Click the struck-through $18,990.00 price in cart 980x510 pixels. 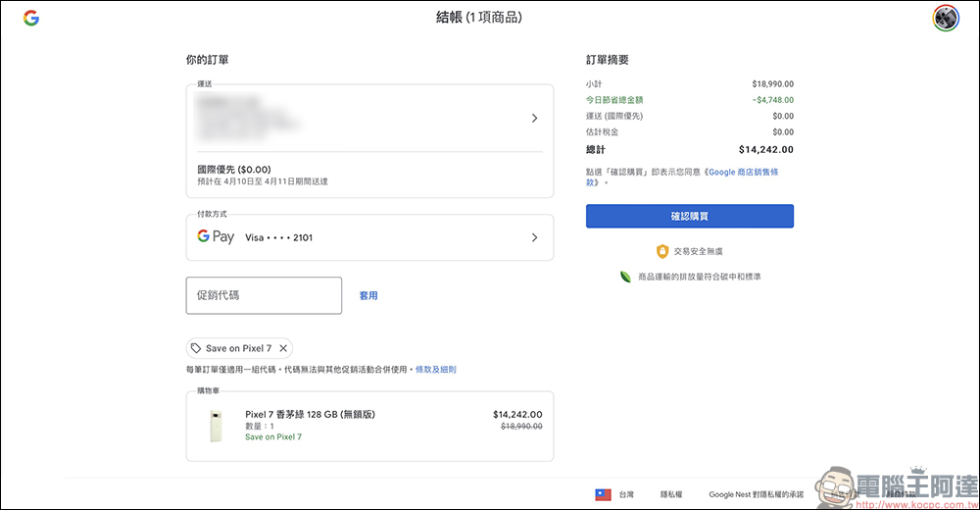[x=522, y=427]
